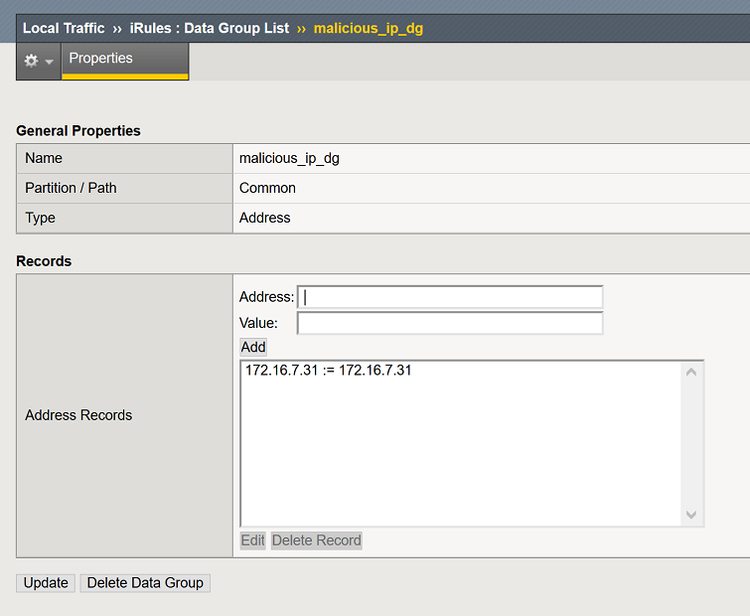Click the records list scroll up arrow
Screen dimensions: 750x616
691,372
